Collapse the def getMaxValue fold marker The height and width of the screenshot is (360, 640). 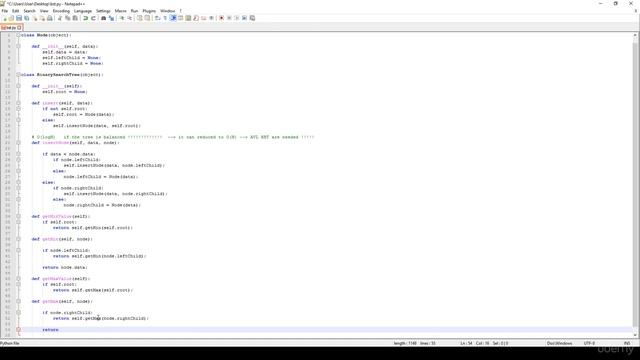pos(18,279)
